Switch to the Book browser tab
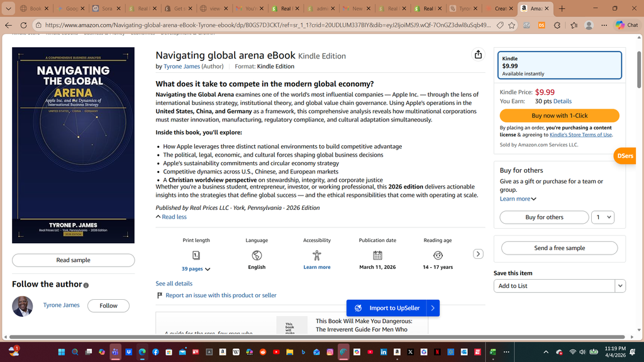The width and height of the screenshot is (644, 362). click(35, 8)
